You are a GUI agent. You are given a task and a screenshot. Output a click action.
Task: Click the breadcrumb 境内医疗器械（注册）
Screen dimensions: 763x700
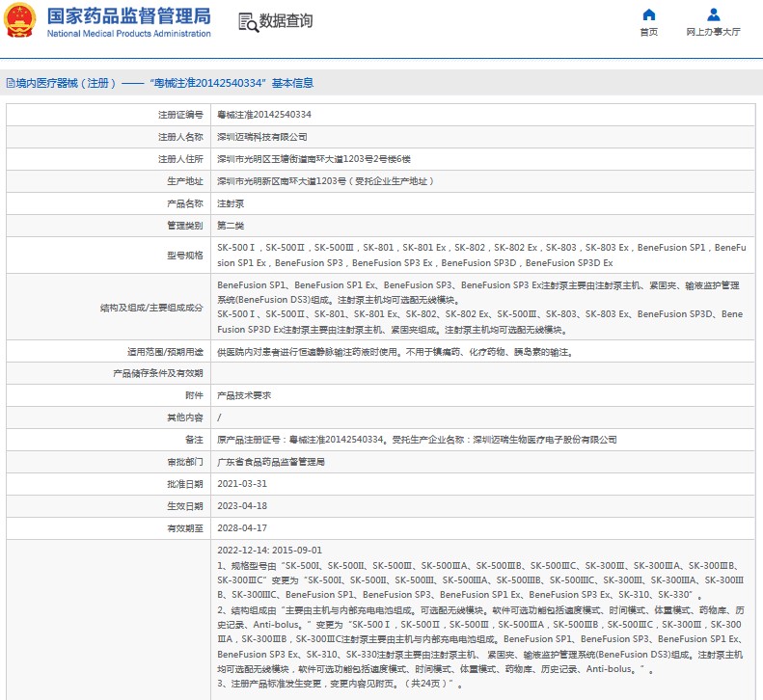pos(66,83)
